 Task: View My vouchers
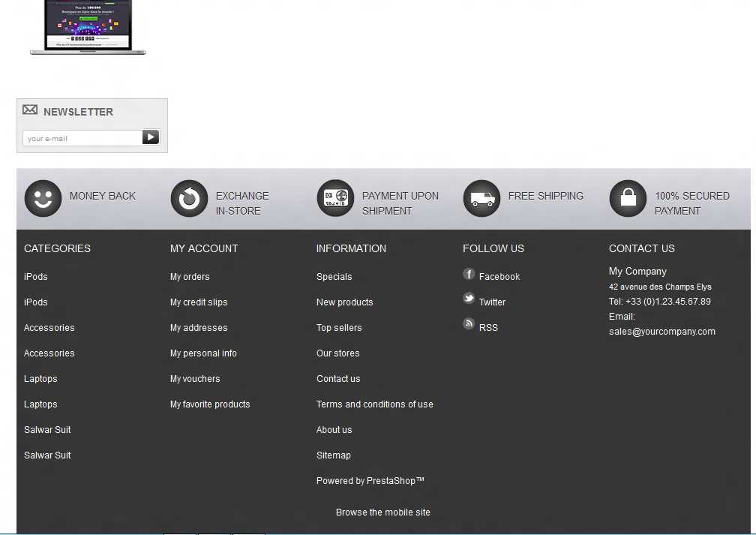click(195, 379)
